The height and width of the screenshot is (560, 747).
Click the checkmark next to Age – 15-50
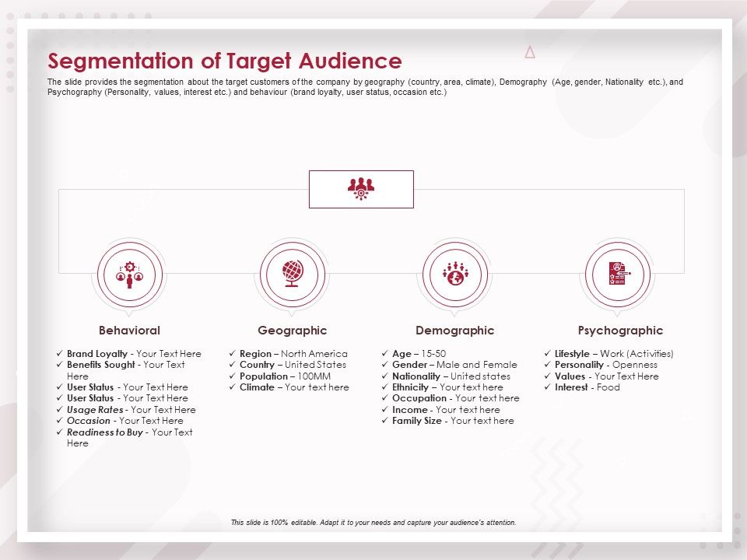(x=384, y=353)
